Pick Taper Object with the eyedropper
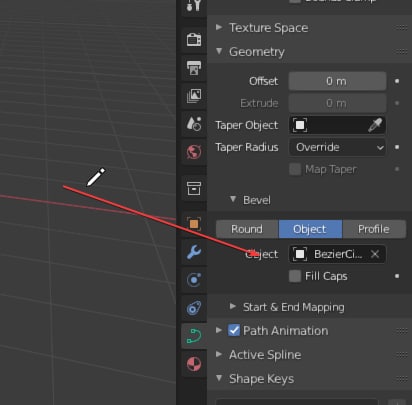This screenshot has height=405, width=412. (x=375, y=125)
